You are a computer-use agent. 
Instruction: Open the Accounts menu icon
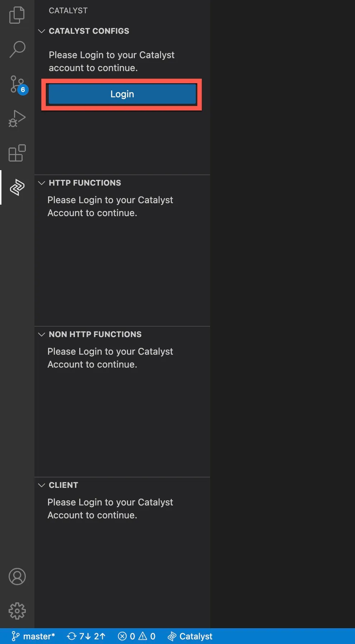pyautogui.click(x=17, y=577)
